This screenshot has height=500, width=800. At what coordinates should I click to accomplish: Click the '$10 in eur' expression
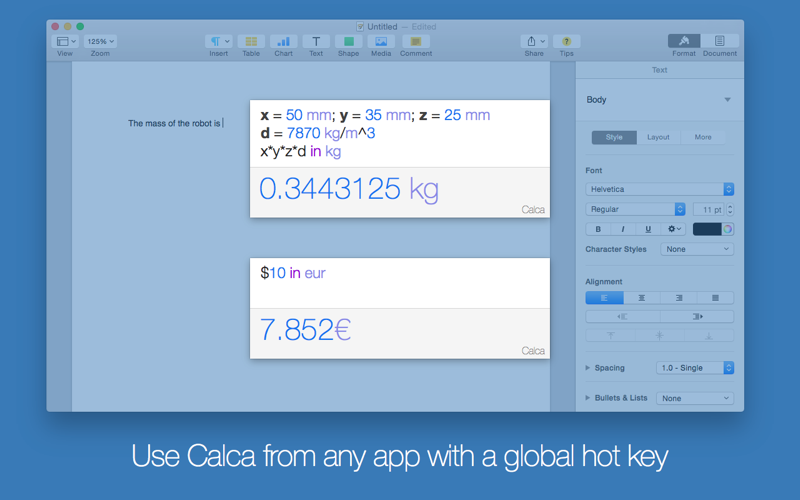coord(293,273)
